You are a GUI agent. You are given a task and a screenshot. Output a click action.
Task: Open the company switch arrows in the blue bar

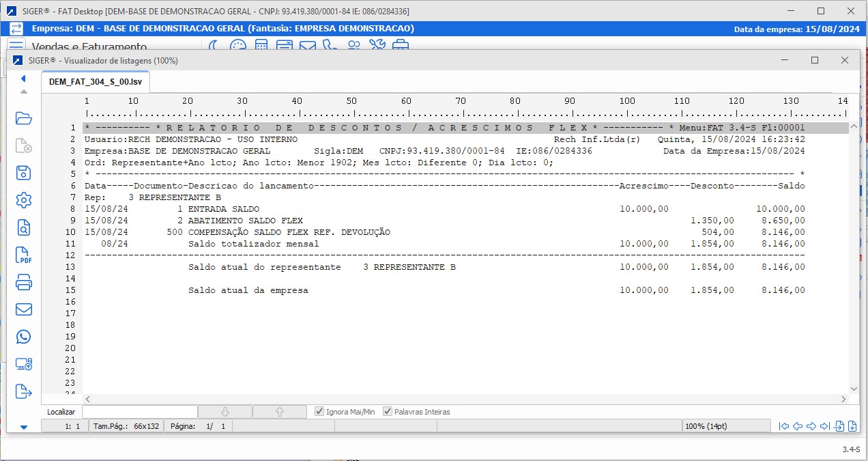[16, 29]
